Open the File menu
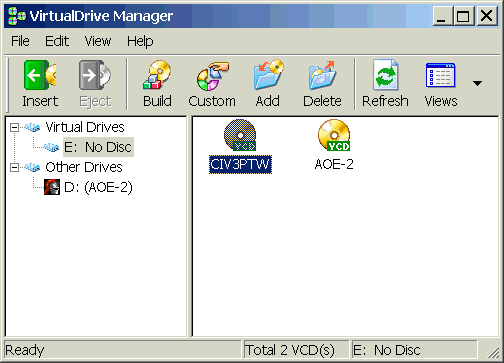Image resolution: width=504 pixels, height=363 pixels. point(20,41)
